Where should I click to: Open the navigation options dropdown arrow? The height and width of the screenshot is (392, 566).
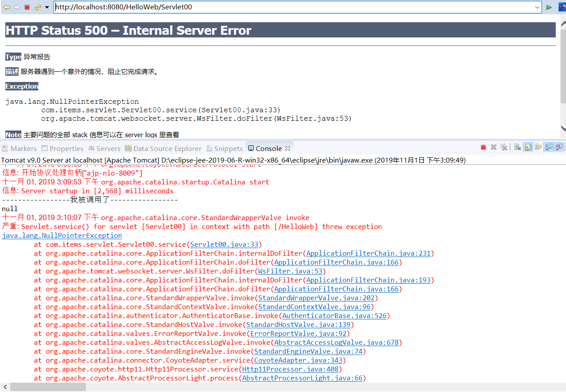tap(47, 8)
